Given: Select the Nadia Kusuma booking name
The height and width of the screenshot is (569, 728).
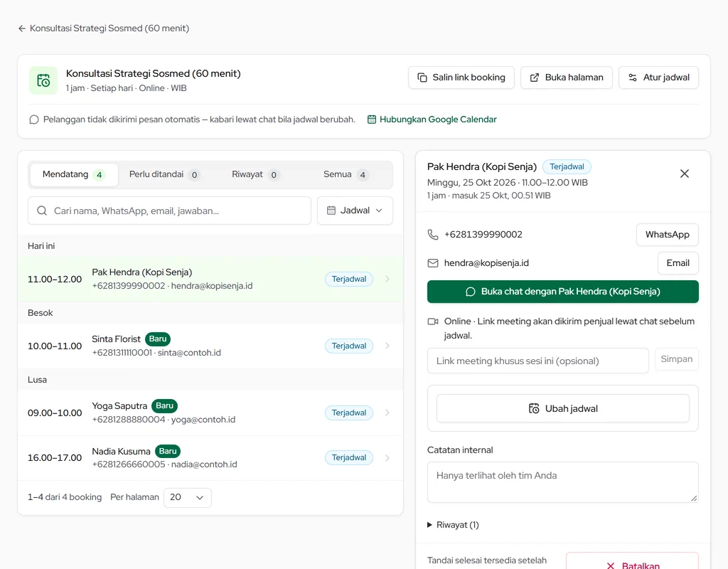Looking at the screenshot, I should click(121, 452).
